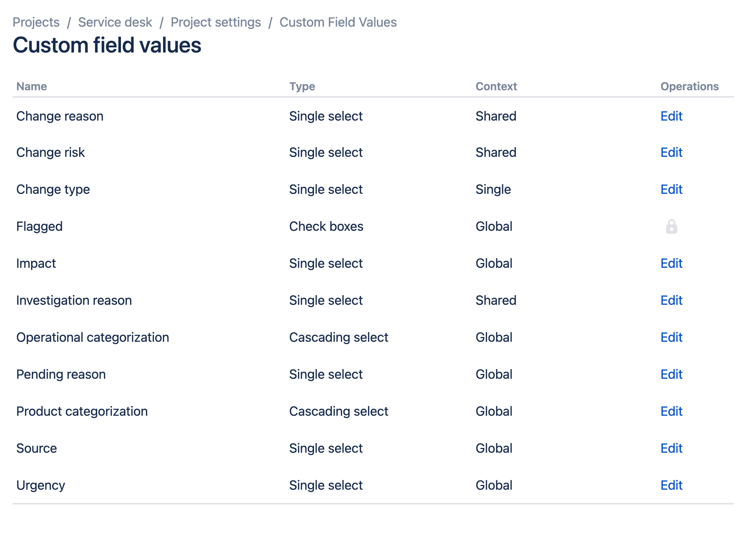Open Edit for Pending reason
This screenshot has height=540, width=756.
click(x=671, y=374)
